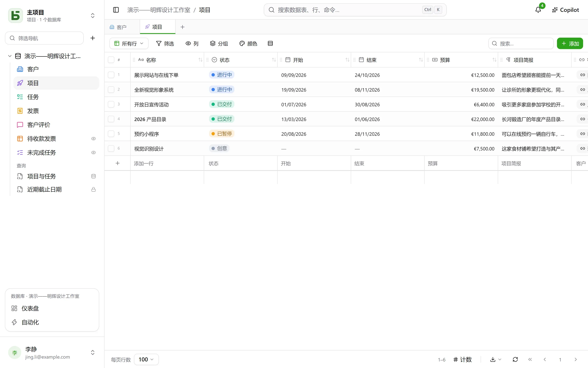Open the 所有行 view dropdown
The image size is (588, 368).
[x=129, y=43]
